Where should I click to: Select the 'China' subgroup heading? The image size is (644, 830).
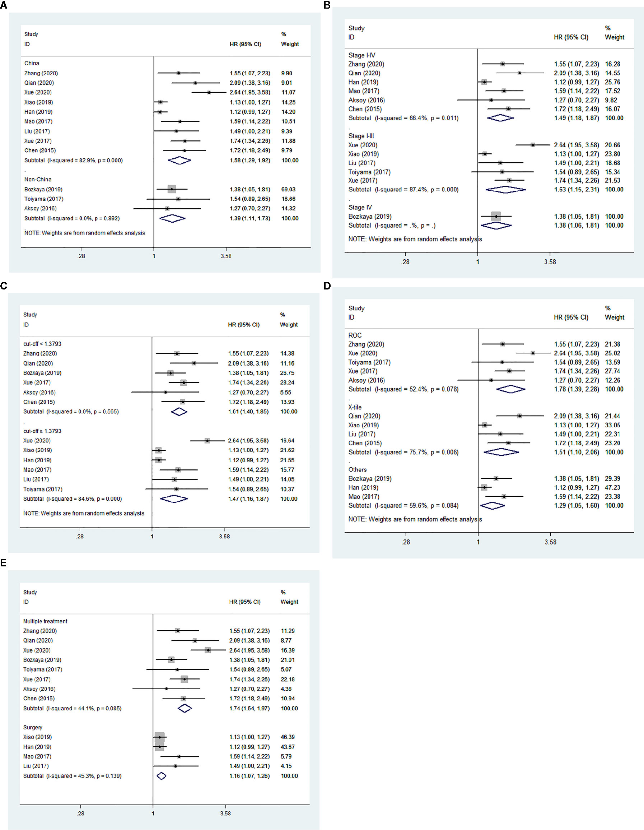point(32,63)
